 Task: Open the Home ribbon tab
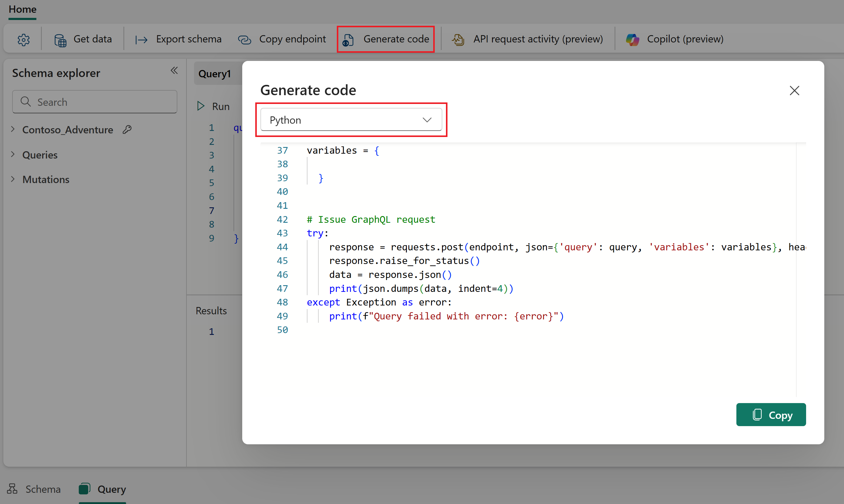coord(22,9)
